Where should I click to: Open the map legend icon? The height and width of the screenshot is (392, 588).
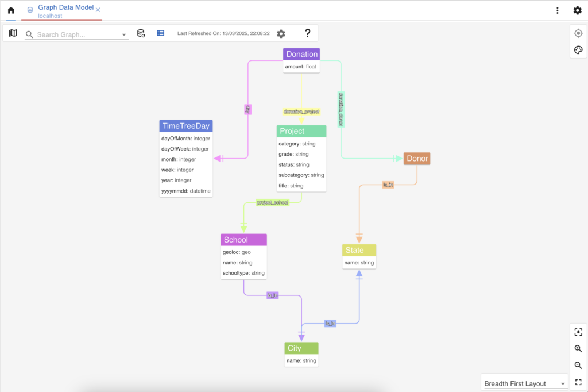13,33
